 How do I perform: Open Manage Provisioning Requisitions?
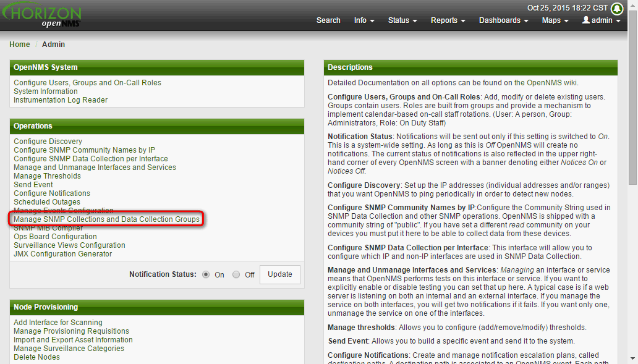[71, 331]
